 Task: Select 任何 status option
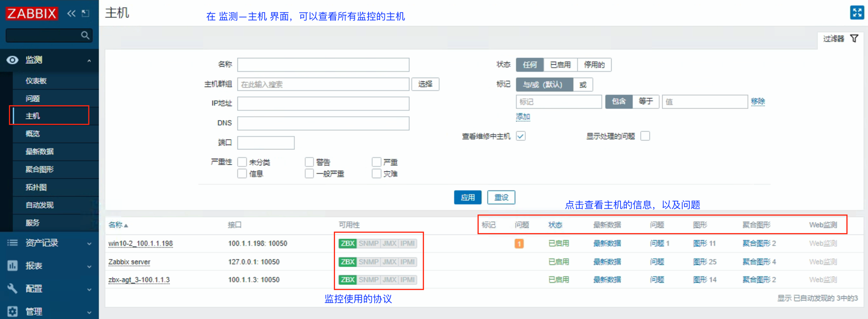(x=530, y=65)
